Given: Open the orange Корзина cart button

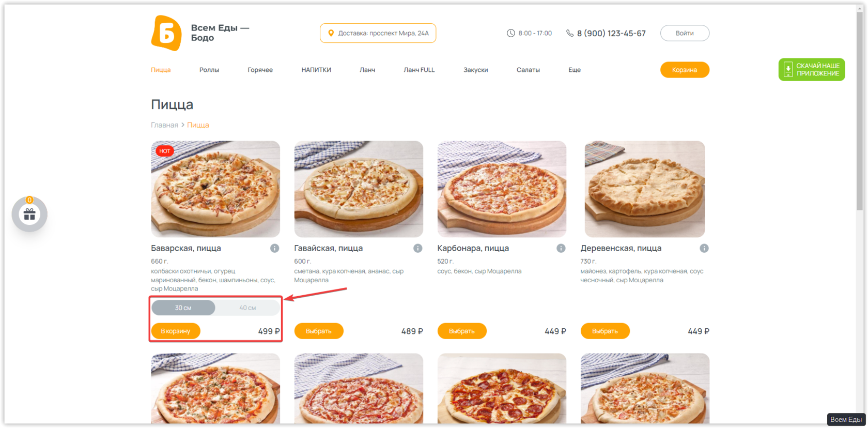Looking at the screenshot, I should coord(684,70).
